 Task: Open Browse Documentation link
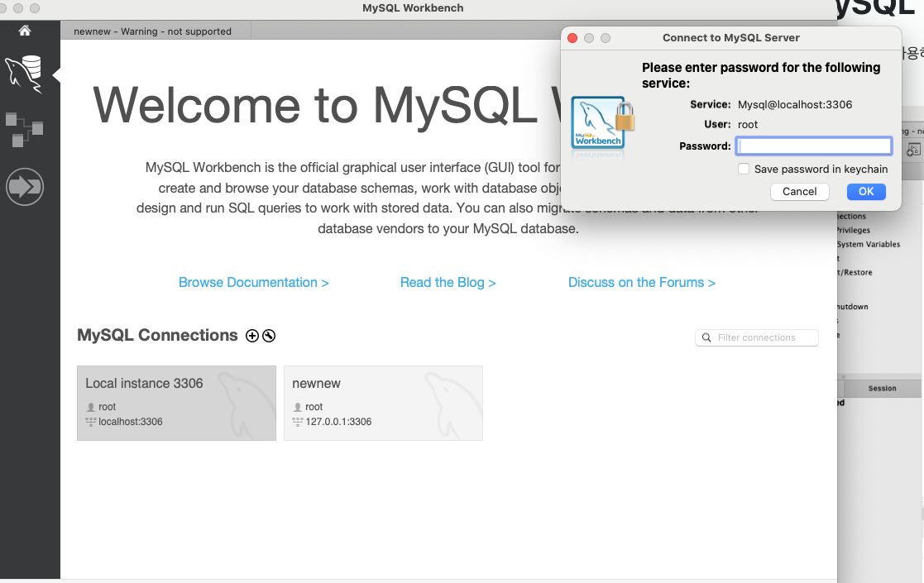coord(253,283)
